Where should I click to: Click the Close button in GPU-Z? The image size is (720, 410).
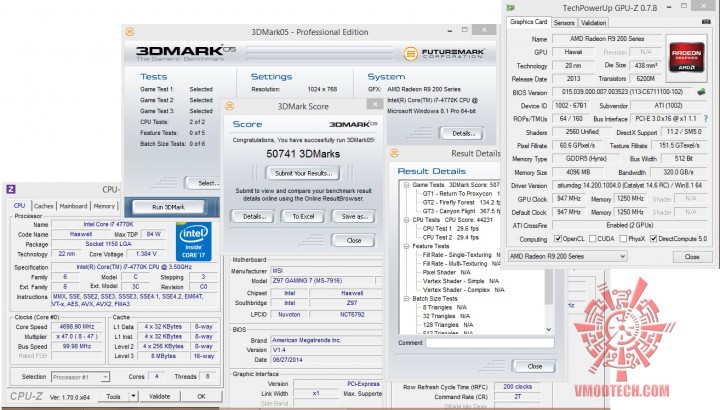pyautogui.click(x=692, y=257)
